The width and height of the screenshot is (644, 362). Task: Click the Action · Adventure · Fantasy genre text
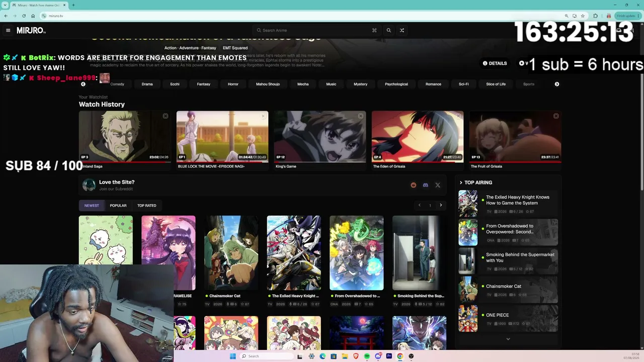pos(190,48)
